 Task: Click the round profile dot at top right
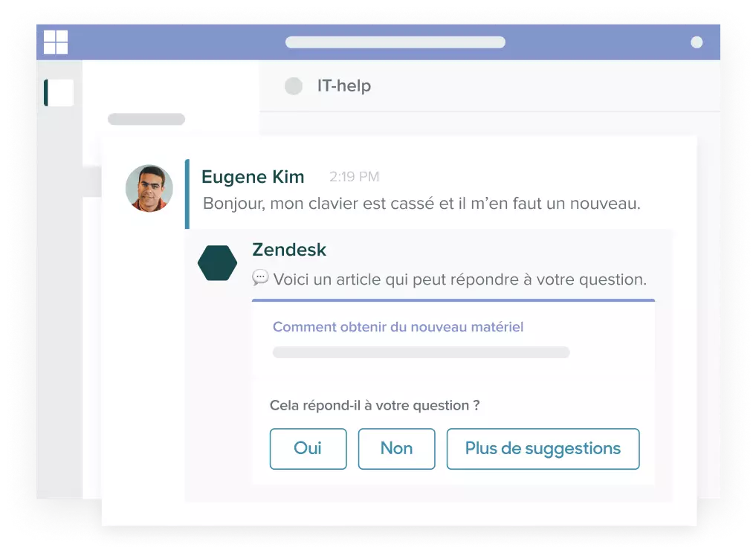697,42
